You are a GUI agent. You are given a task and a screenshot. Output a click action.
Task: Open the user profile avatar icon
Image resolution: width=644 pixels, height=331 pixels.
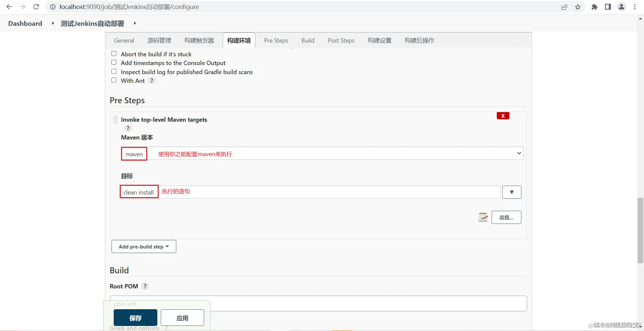(622, 7)
